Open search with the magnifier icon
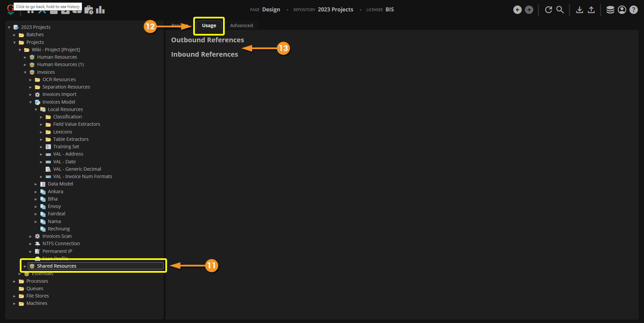 tap(560, 10)
